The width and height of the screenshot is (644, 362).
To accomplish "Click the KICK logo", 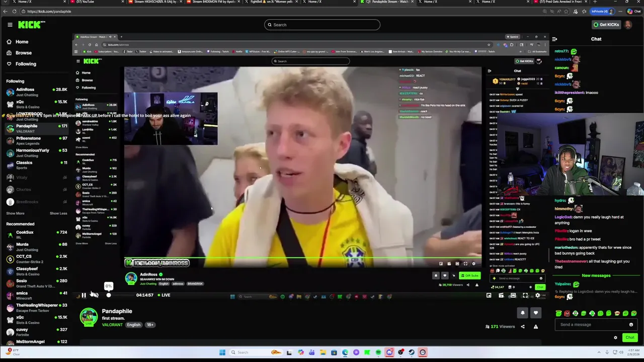I will click(31, 25).
